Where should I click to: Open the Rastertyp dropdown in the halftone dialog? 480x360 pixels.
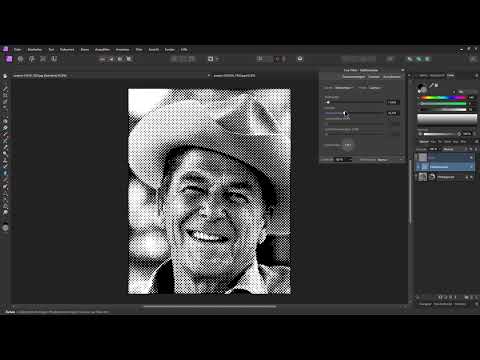(344, 88)
